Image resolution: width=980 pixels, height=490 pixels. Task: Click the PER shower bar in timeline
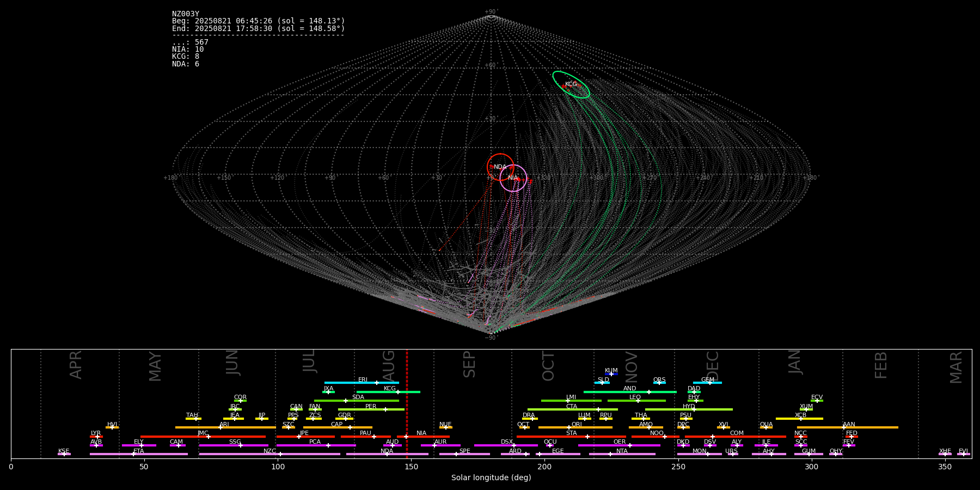371,409
